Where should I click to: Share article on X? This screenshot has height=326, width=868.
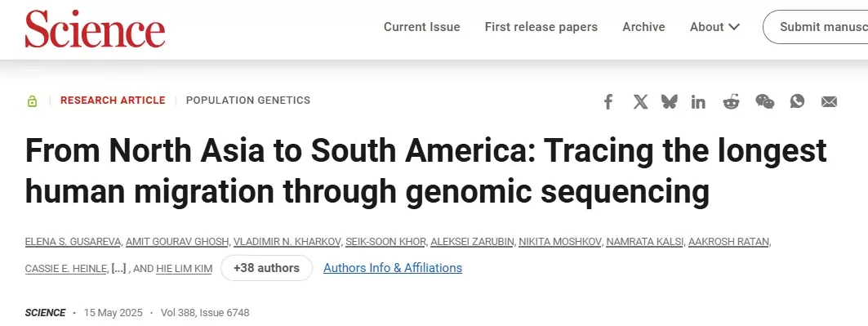pos(640,102)
